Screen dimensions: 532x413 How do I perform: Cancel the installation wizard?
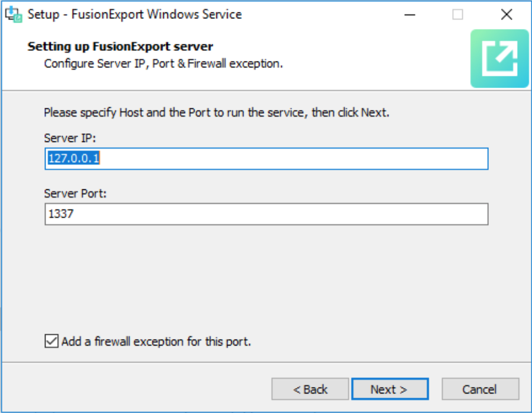click(x=480, y=389)
